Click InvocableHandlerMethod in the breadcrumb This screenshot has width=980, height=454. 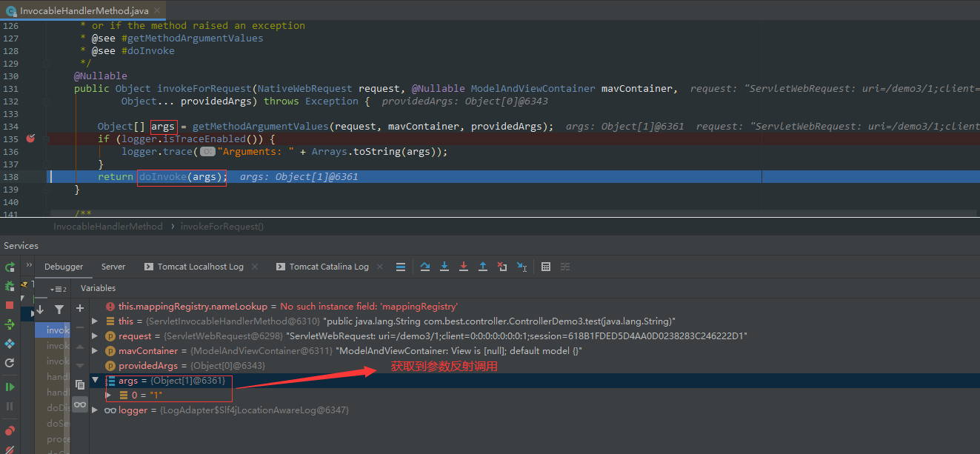(x=108, y=227)
